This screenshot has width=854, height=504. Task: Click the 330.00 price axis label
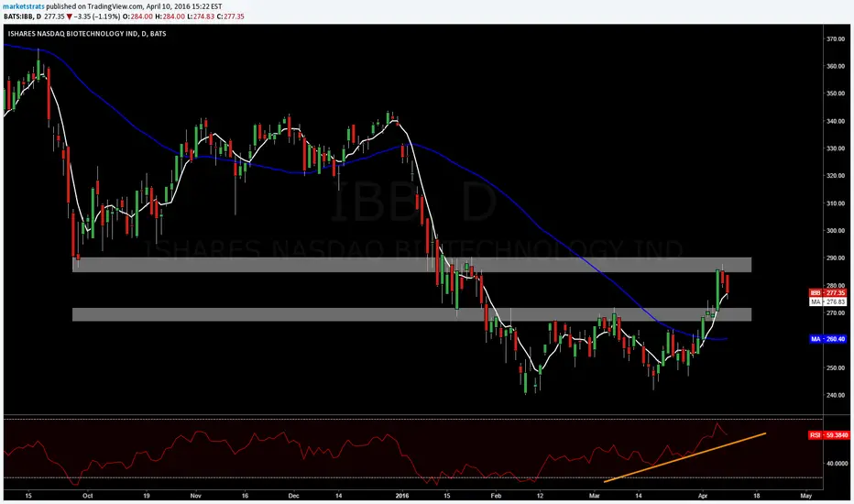tap(836, 148)
